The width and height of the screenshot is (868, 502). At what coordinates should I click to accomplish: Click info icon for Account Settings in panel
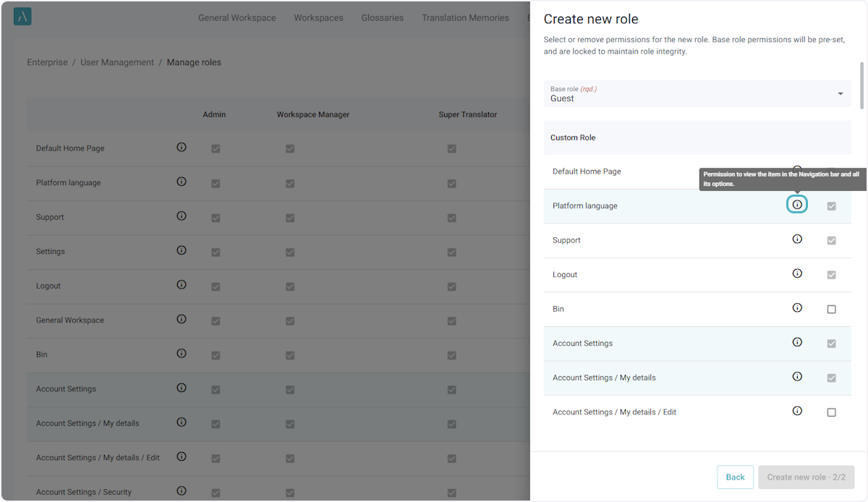click(797, 342)
